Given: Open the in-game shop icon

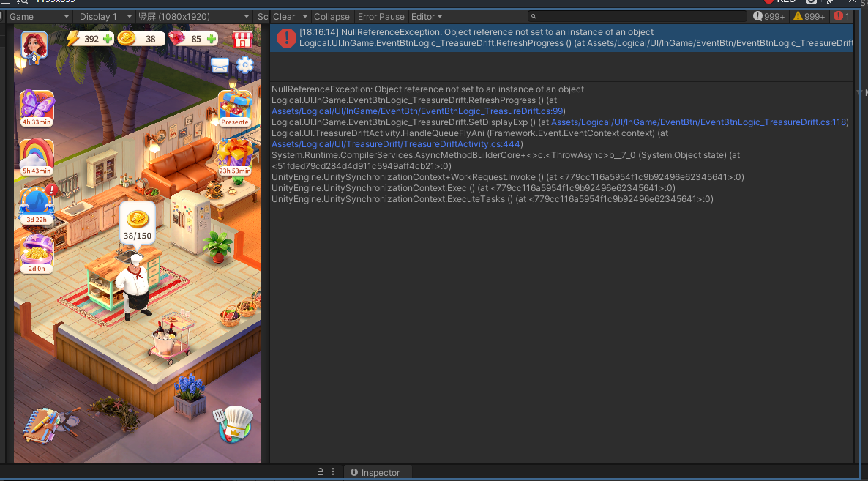Looking at the screenshot, I should tap(242, 39).
